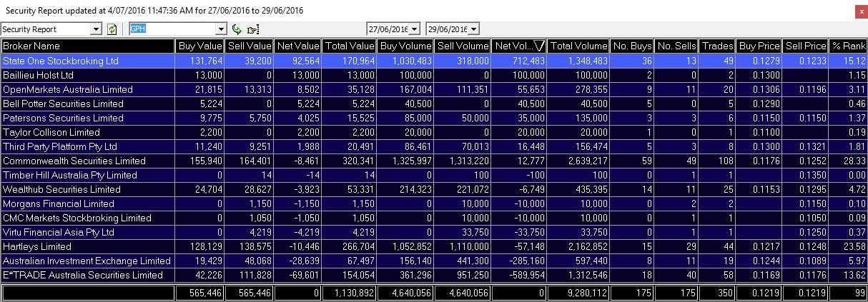Expand the GPH security code dropdown
The width and height of the screenshot is (868, 302).
[x=221, y=29]
